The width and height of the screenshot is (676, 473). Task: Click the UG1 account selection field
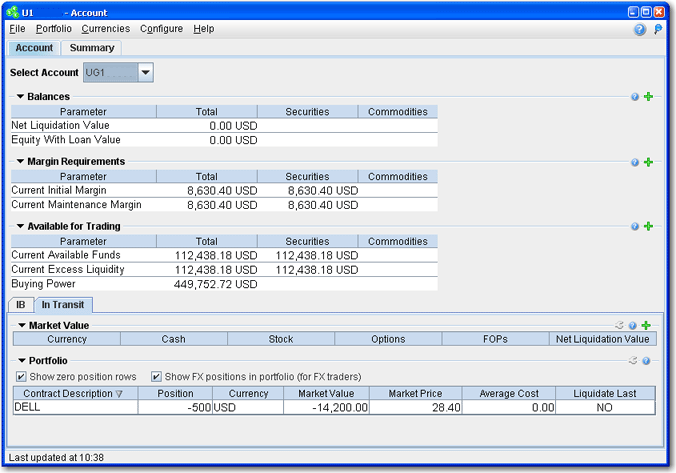click(111, 72)
